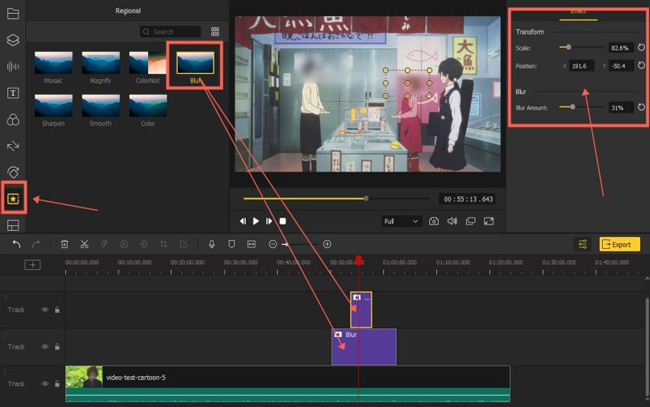Select the Sharpen effect thumbnail
Viewport: 650px width, 407px height.
[x=53, y=105]
